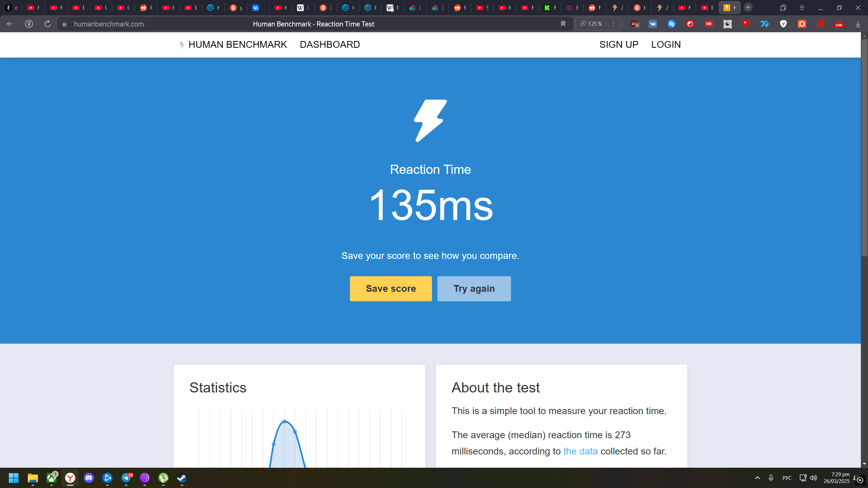The width and height of the screenshot is (868, 488).
Task: Click the SIGN UP link
Action: 619,44
